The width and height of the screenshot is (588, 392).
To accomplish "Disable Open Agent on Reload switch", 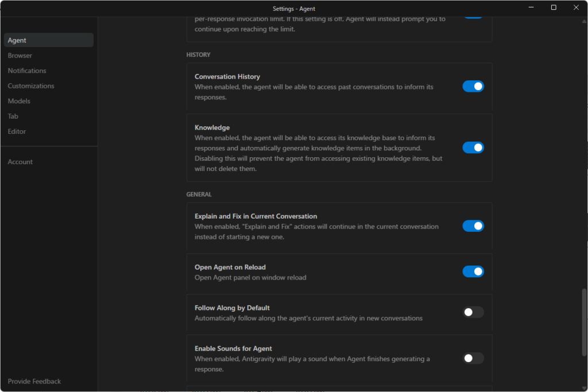I will coord(473,271).
